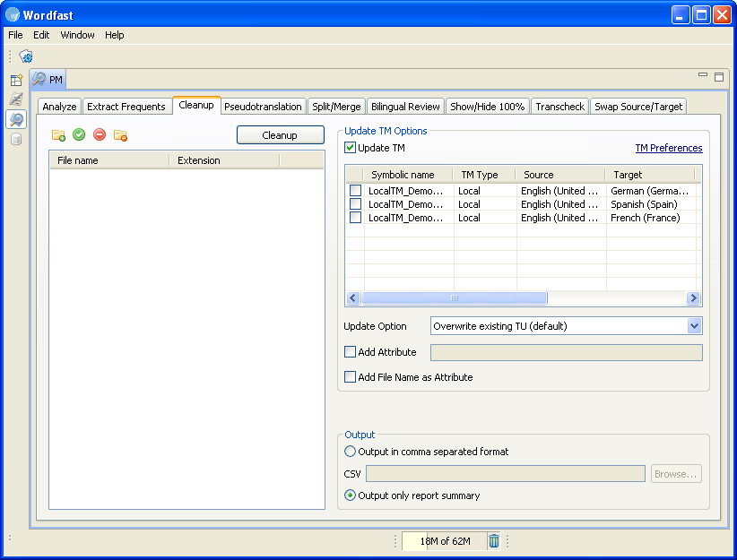Switch to the Analyze tab

[x=59, y=107]
